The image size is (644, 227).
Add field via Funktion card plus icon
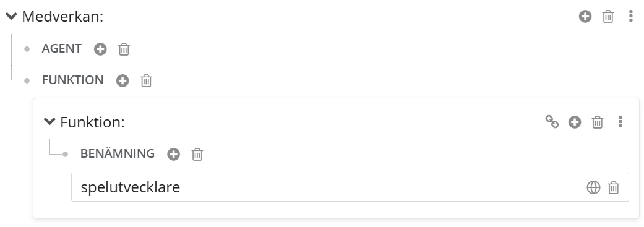pos(575,122)
